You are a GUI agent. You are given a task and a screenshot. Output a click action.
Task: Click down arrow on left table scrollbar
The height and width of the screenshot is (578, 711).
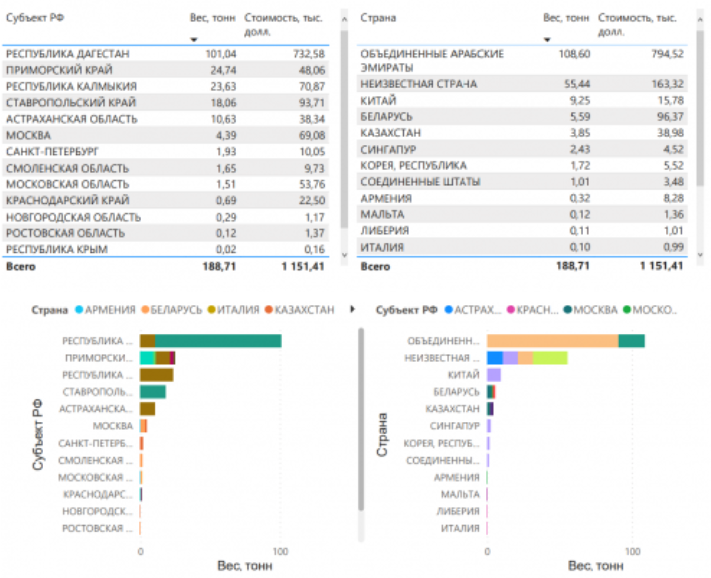coord(345,255)
